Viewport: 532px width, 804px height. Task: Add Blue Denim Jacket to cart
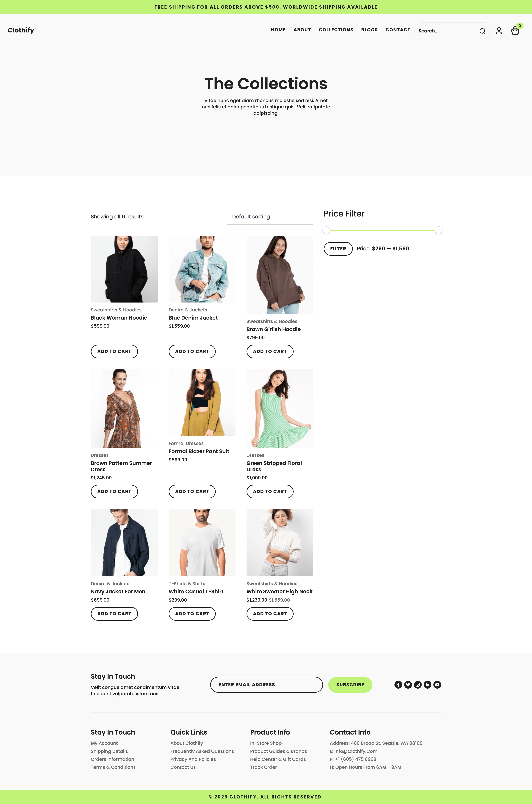coord(192,351)
